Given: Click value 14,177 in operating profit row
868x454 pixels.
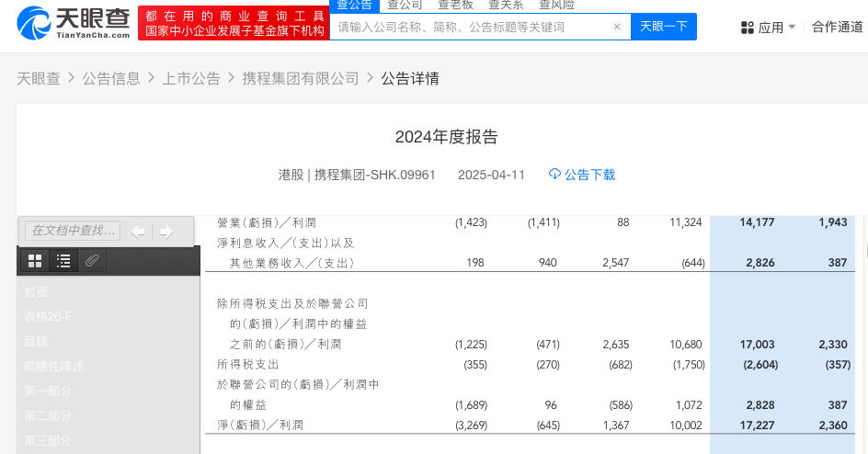Looking at the screenshot, I should pos(757,222).
